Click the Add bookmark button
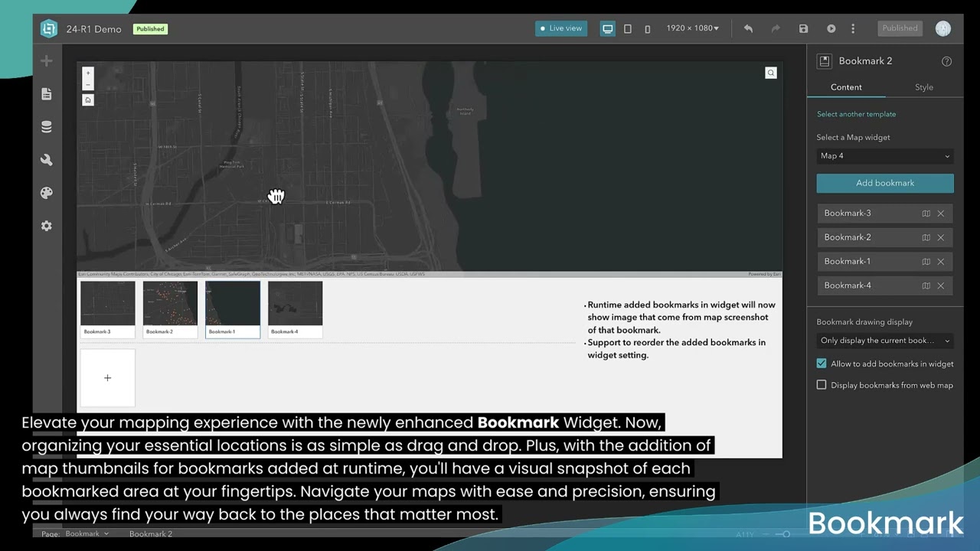This screenshot has height=551, width=980. coord(885,183)
